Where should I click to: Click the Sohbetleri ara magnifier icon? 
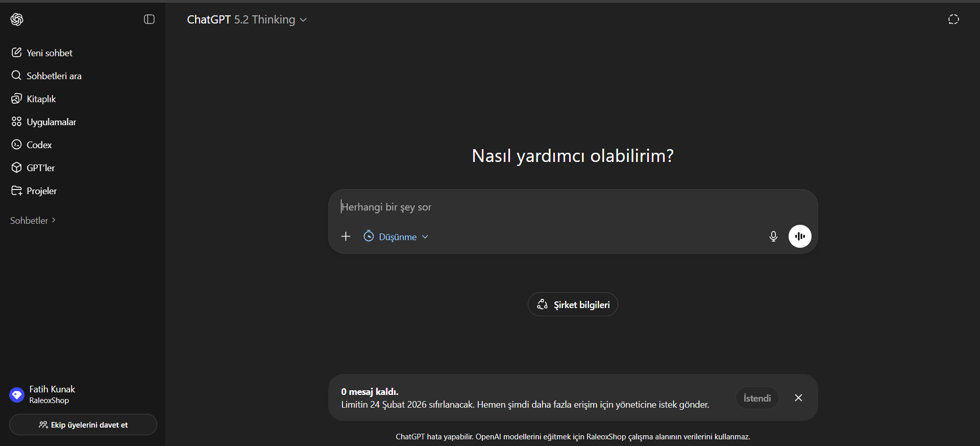[16, 76]
